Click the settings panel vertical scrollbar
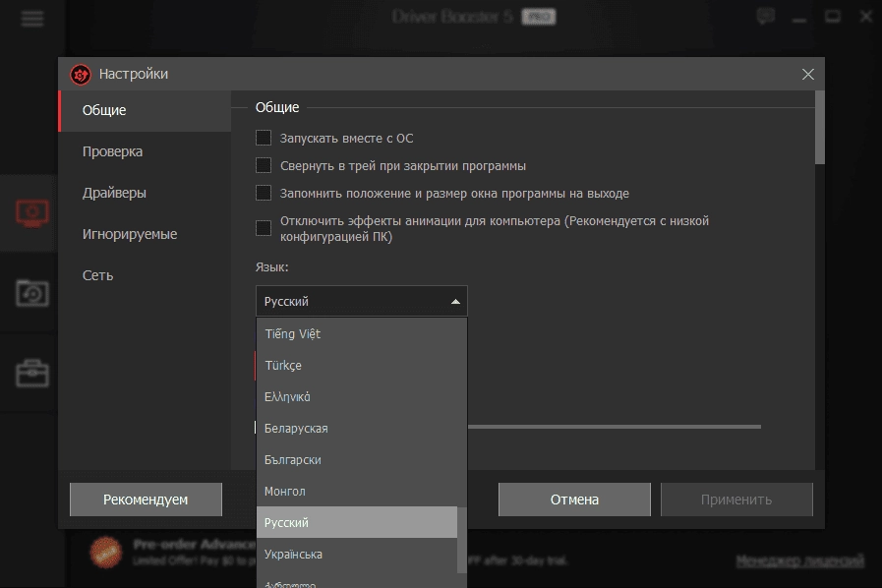The image size is (882, 588). point(820,128)
